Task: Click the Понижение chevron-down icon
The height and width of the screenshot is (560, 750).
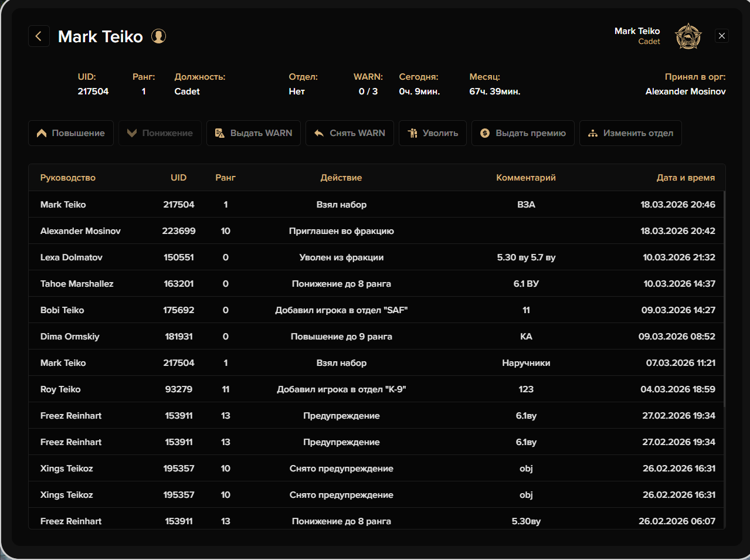Action: (132, 133)
